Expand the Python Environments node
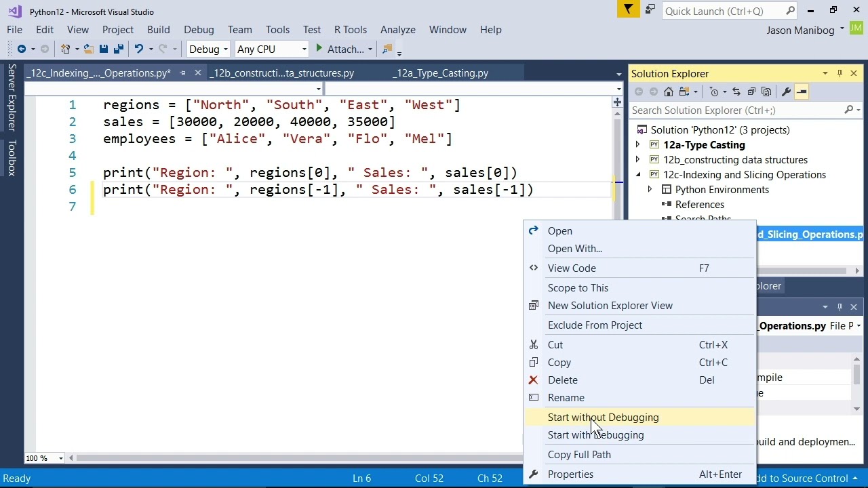This screenshot has height=488, width=868. coord(650,189)
